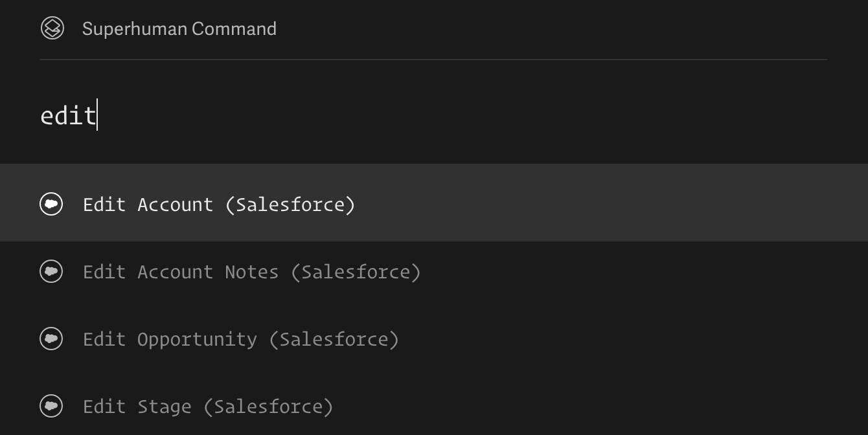
Task: Select the Edit Account (Salesforce) command
Action: (x=219, y=205)
